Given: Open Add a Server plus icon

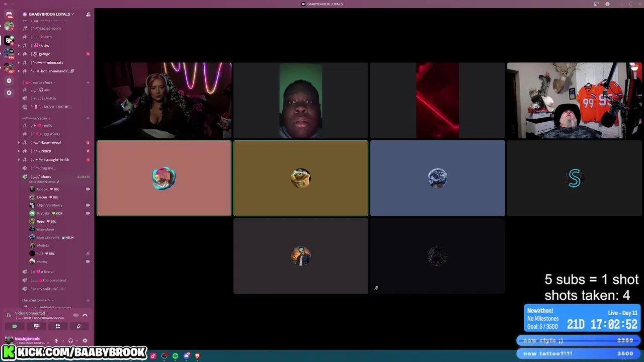Looking at the screenshot, I should tap(9, 80).
